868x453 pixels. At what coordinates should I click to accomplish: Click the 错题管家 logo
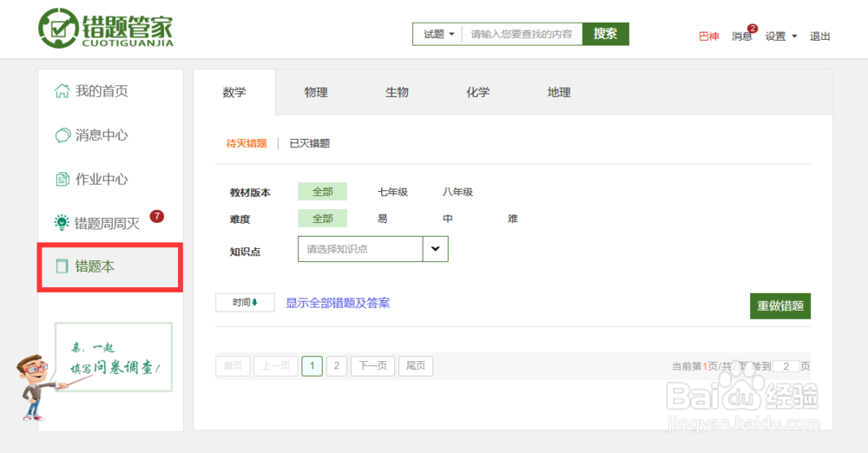click(105, 30)
